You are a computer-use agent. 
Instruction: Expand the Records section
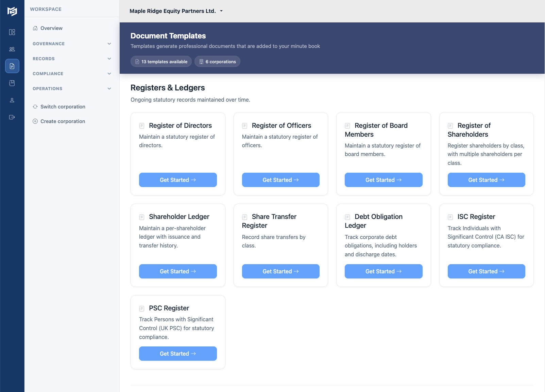(71, 58)
